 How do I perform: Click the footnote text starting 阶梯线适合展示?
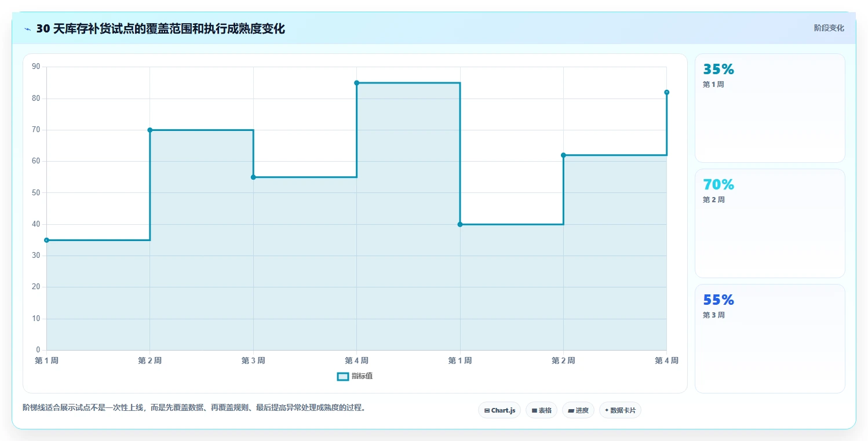[194, 407]
